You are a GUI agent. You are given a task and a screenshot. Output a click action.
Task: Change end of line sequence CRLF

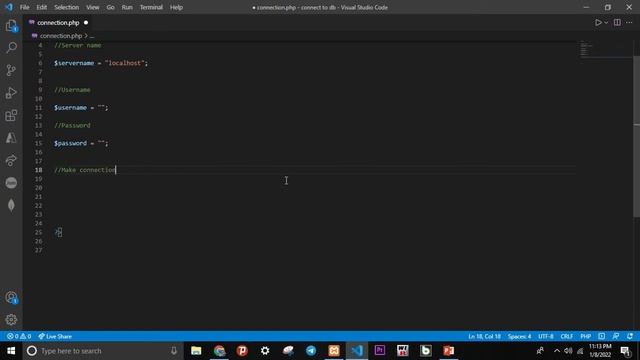tap(567, 336)
